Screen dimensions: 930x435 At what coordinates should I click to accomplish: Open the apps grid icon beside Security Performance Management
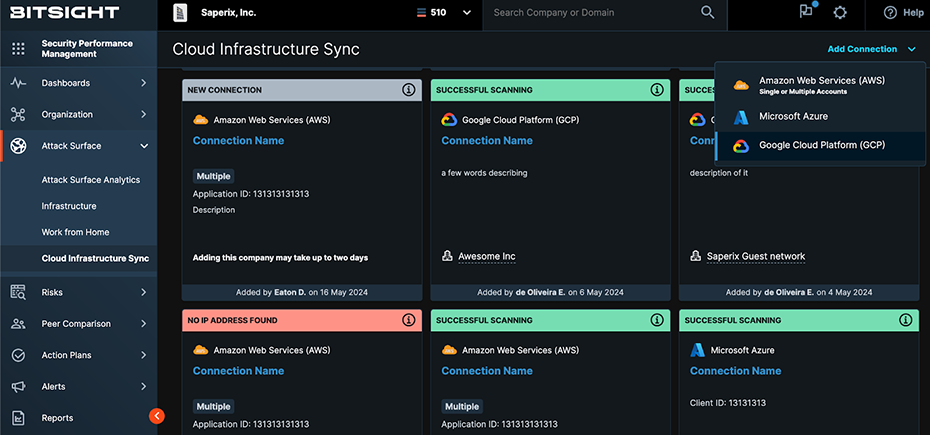(18, 49)
